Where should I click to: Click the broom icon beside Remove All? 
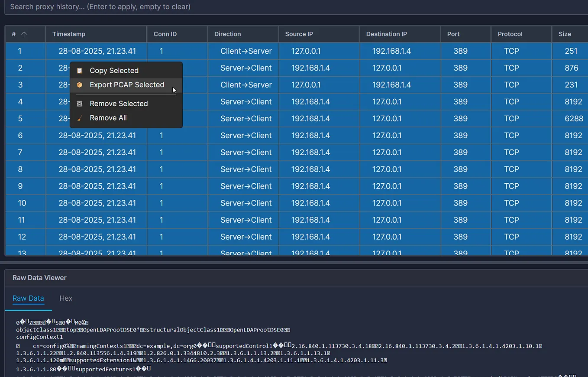pyautogui.click(x=80, y=118)
